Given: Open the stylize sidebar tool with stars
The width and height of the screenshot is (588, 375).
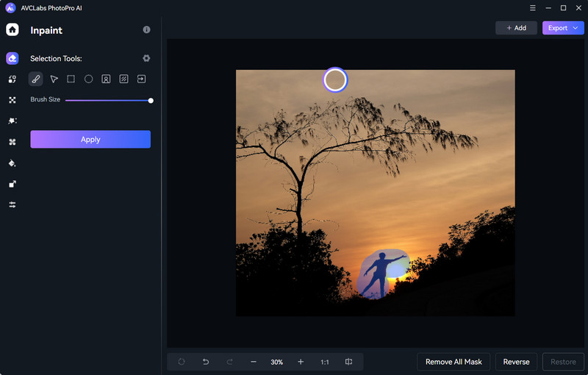Looking at the screenshot, I should pyautogui.click(x=12, y=121).
